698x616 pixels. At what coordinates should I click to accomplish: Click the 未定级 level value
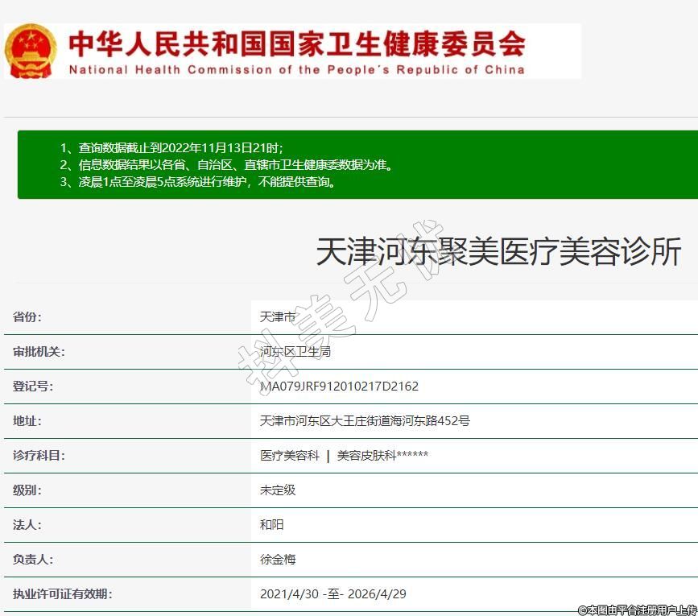[x=278, y=490]
